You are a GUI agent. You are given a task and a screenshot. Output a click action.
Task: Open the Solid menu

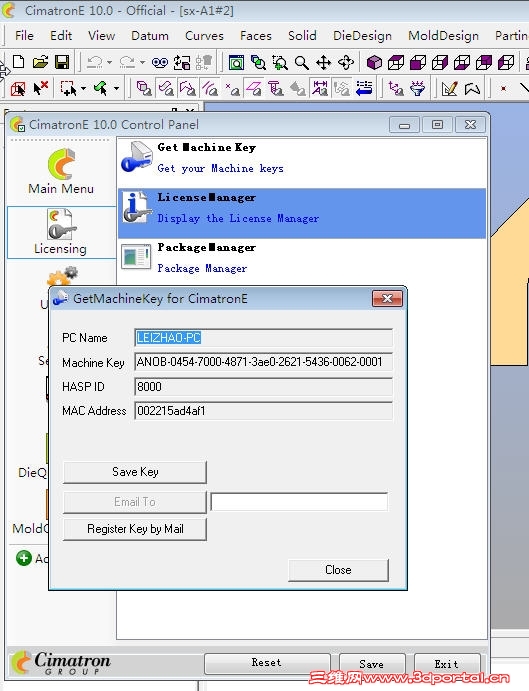(x=302, y=36)
